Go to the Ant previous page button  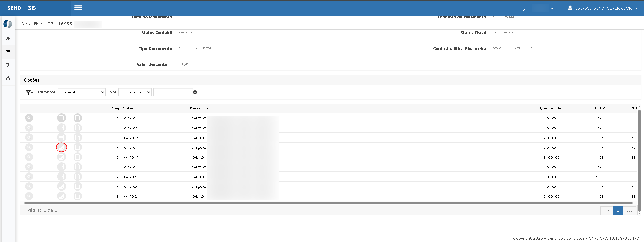click(607, 211)
